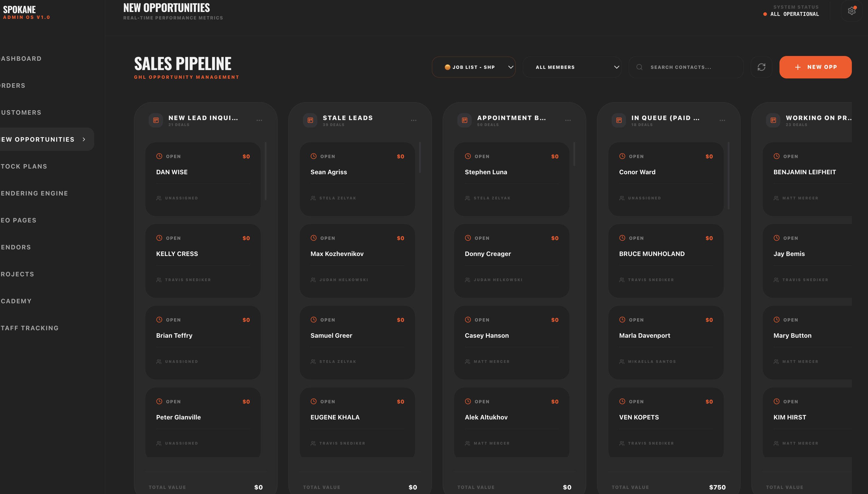This screenshot has height=494, width=868.
Task: Open the Brian Teffry deal card
Action: tap(203, 343)
